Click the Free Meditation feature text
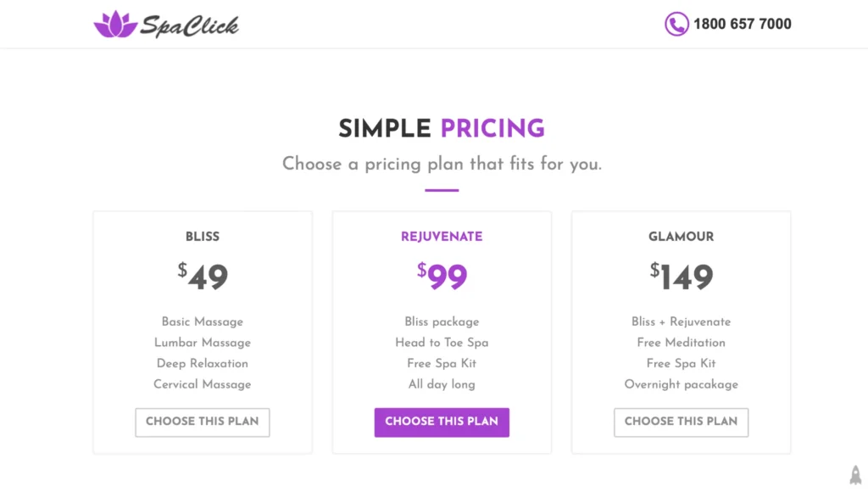Viewport: 868px width, 503px height. [x=681, y=343]
